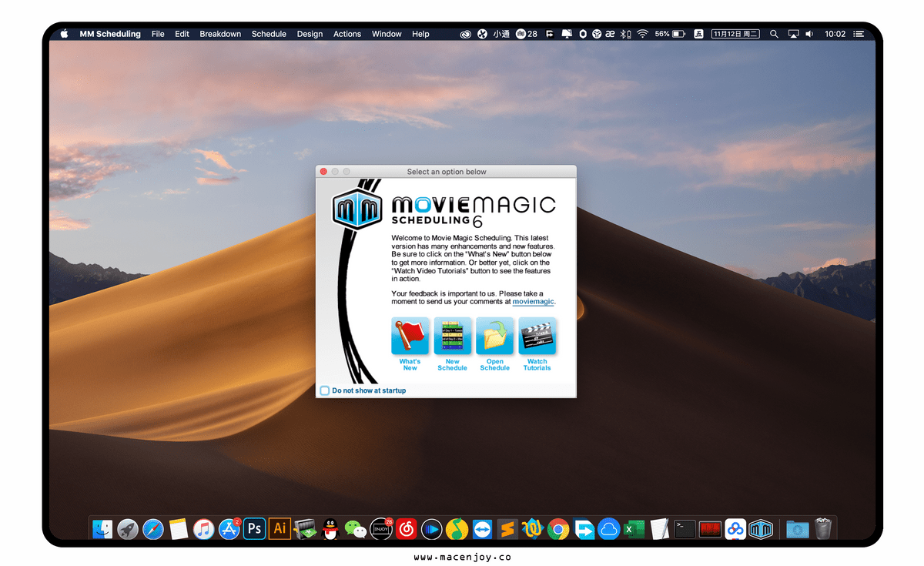Open the Actions menu

click(x=347, y=34)
